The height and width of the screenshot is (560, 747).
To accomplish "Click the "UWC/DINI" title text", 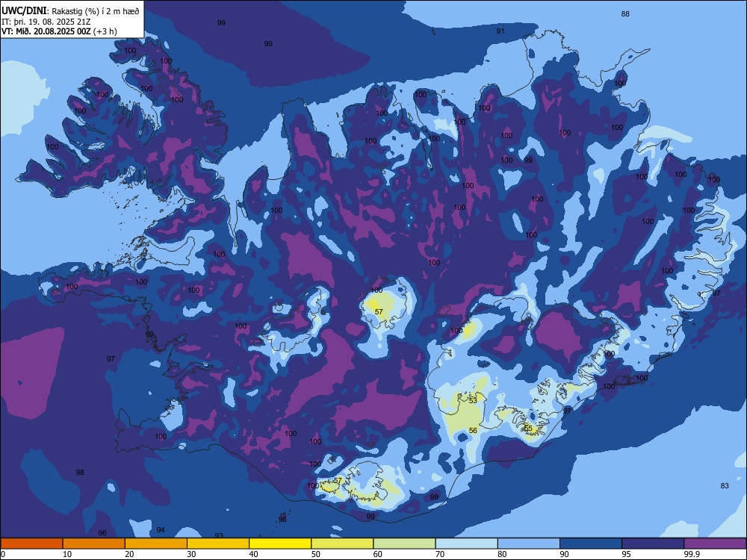I will coord(24,10).
